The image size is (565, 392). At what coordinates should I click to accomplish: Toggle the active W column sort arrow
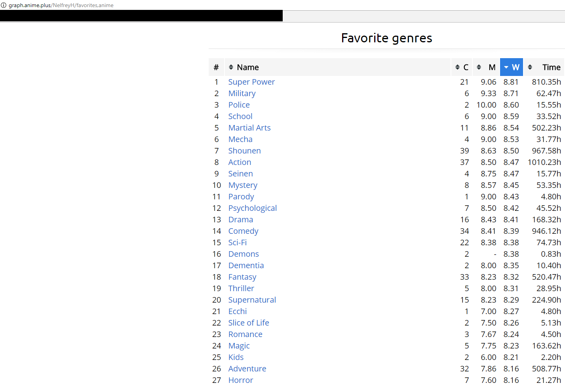click(x=506, y=67)
